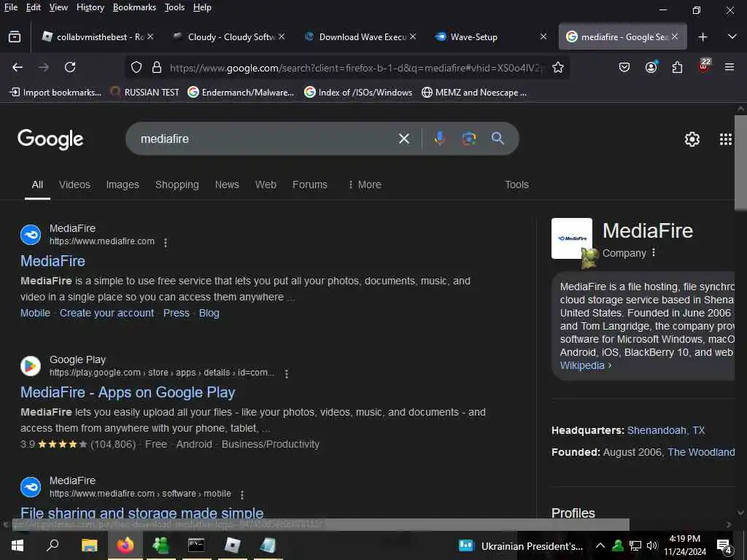Open uBlock extension icon with badge 22

coord(704,66)
